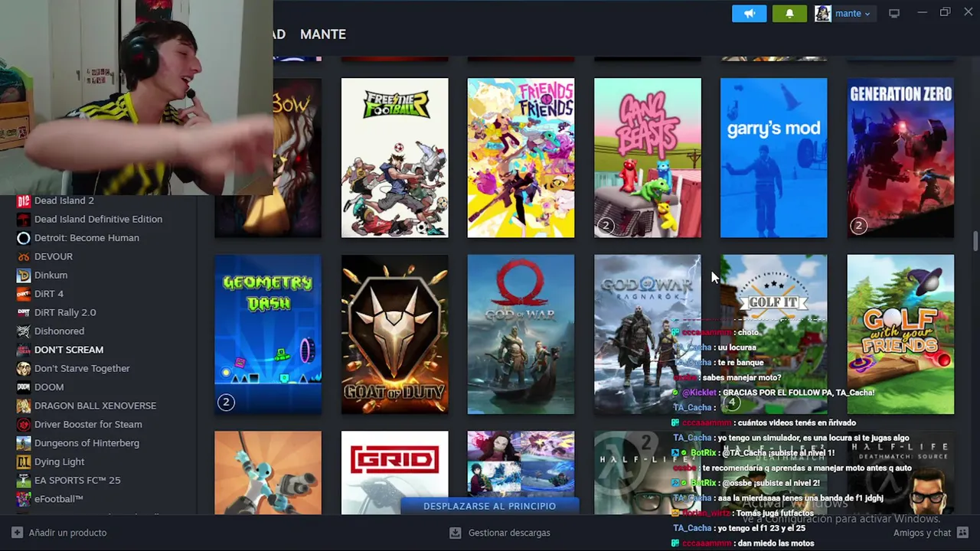Screen dimensions: 980x551
Task: Click the Dying Light icon
Action: pos(24,461)
